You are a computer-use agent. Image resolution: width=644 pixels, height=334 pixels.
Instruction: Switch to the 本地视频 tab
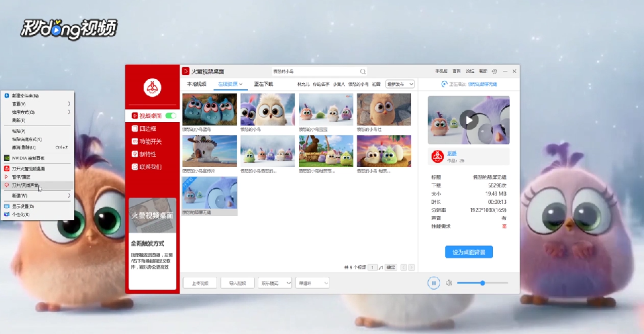pyautogui.click(x=197, y=84)
